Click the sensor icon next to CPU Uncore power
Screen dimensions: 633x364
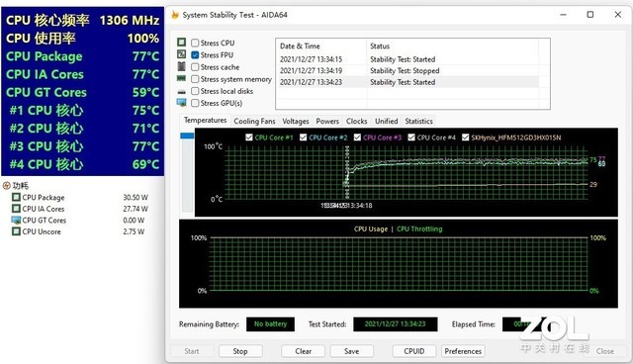(x=16, y=231)
